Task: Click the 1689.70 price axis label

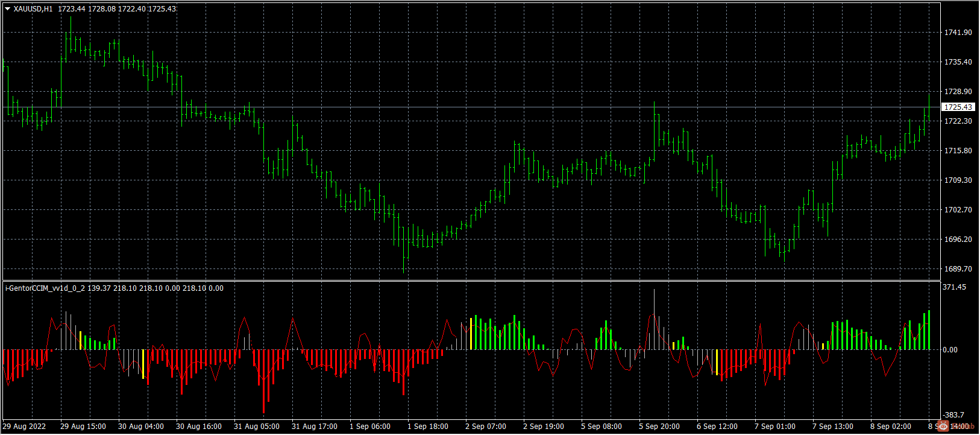Action: pos(958,269)
